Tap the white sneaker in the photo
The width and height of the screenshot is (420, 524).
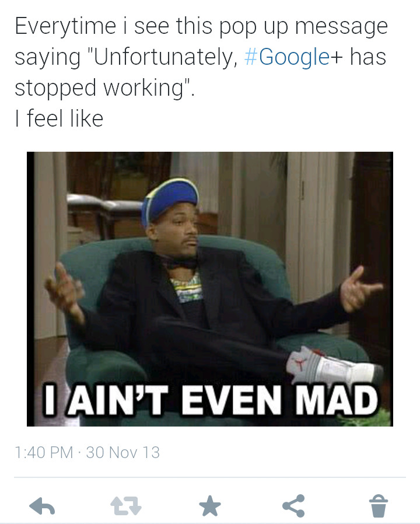334,366
